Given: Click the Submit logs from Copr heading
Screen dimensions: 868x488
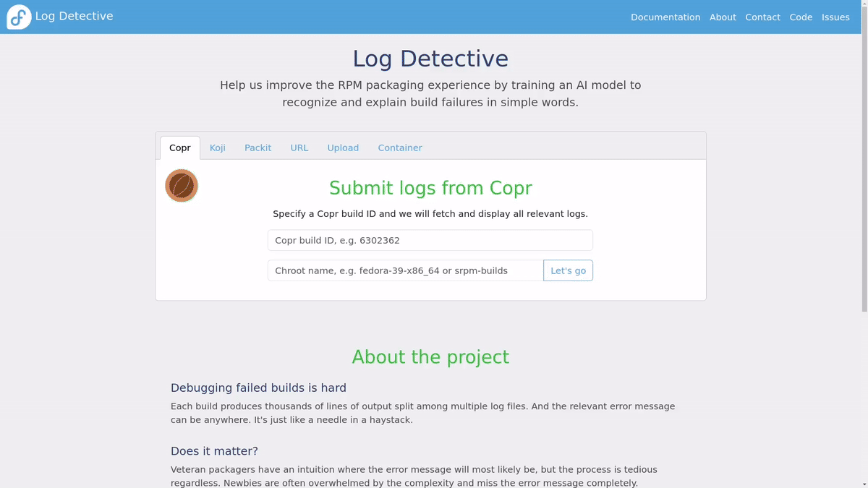Looking at the screenshot, I should (430, 188).
